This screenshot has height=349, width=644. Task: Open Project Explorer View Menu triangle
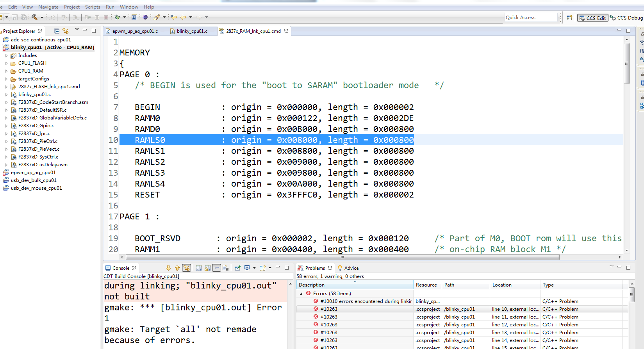(77, 30)
